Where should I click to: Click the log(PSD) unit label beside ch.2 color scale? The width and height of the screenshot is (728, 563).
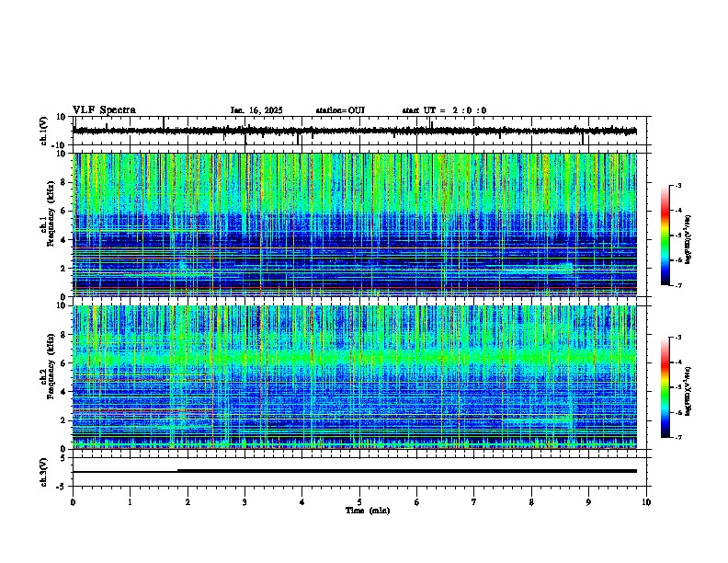tap(688, 392)
